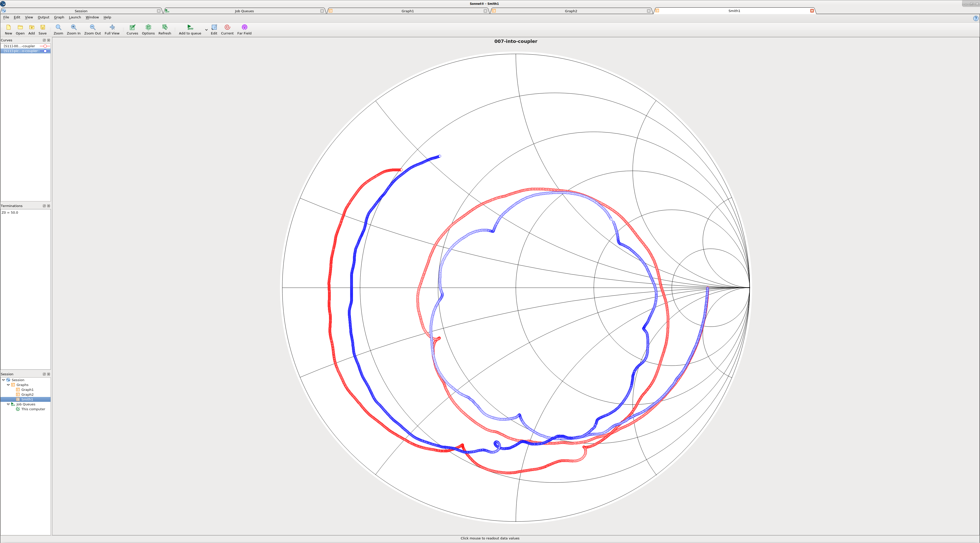Image resolution: width=980 pixels, height=543 pixels.
Task: Collapse the Job Queues tree node
Action: 8,404
